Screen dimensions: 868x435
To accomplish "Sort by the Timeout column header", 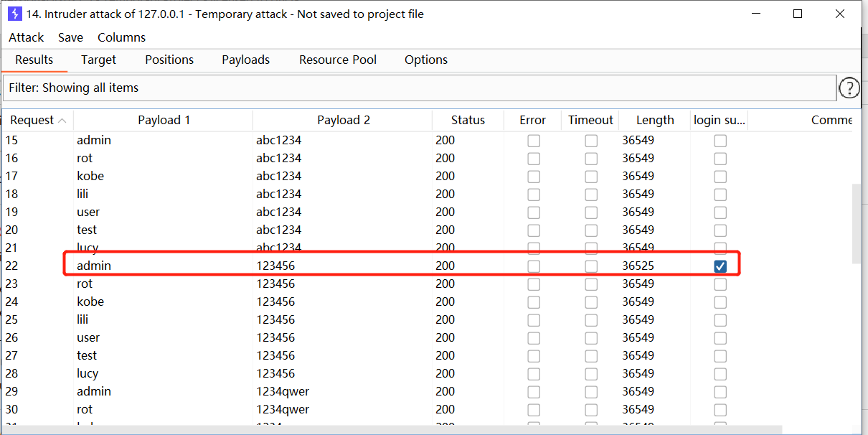I will [x=590, y=120].
